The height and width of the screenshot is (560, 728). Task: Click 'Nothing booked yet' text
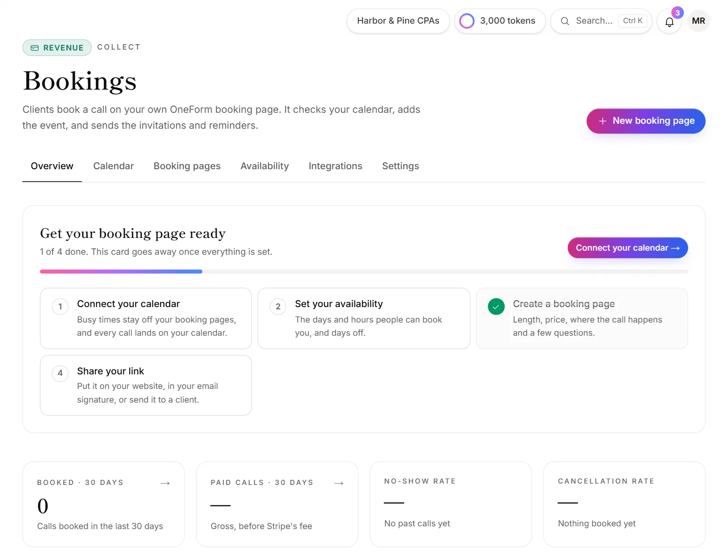pyautogui.click(x=597, y=524)
